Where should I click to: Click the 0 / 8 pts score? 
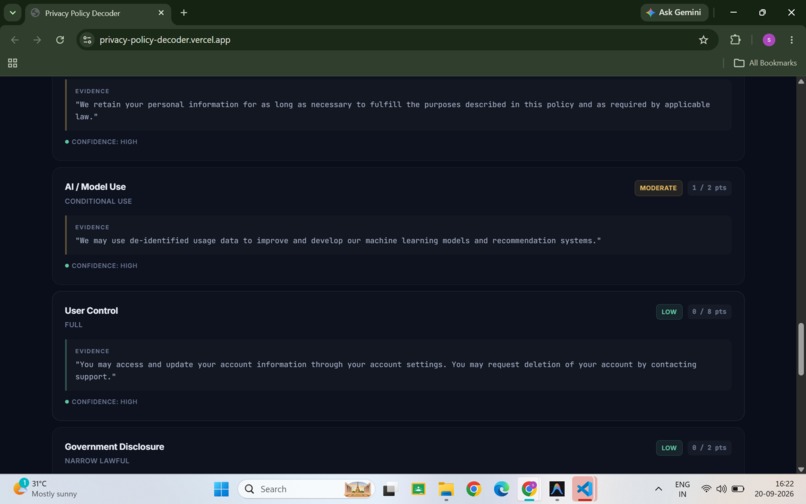[x=709, y=312]
